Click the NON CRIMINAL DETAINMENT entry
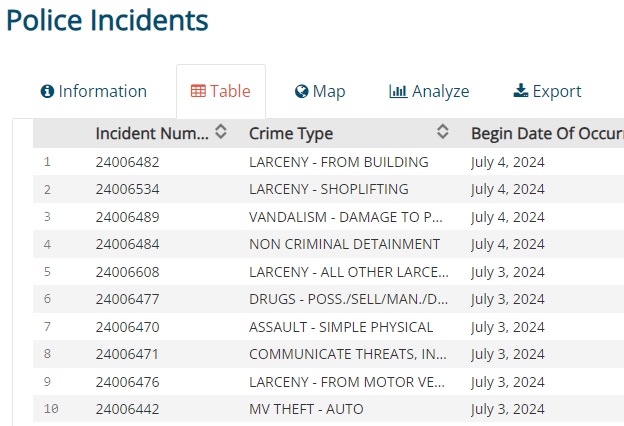Viewport: 624px width, 426px height. 344,244
